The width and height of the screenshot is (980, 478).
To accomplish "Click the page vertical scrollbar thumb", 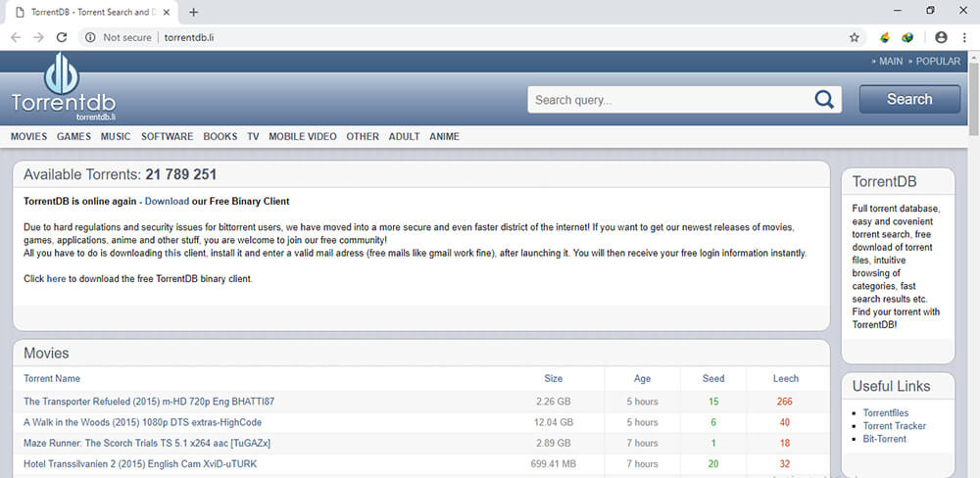I will 974,100.
